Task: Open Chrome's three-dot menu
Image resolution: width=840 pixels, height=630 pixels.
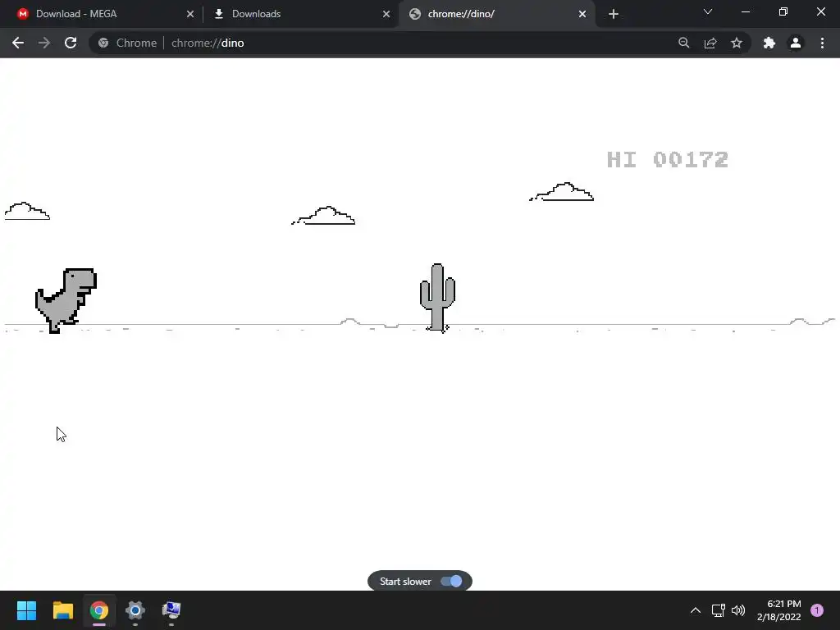Action: pyautogui.click(x=822, y=43)
